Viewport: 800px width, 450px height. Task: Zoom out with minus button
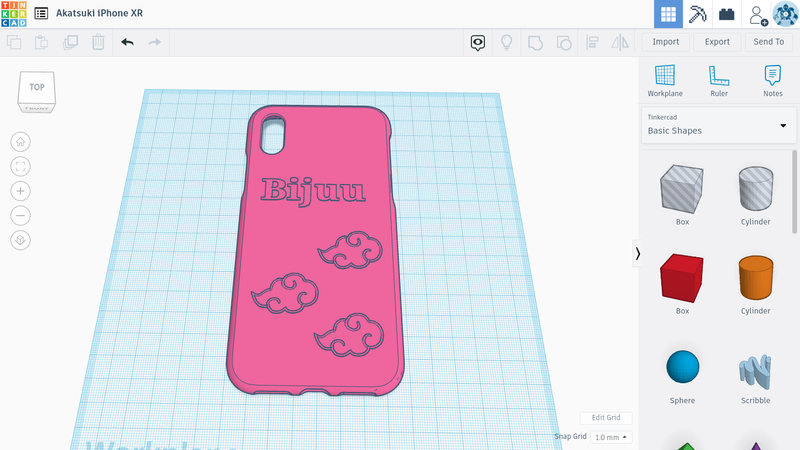pos(20,215)
